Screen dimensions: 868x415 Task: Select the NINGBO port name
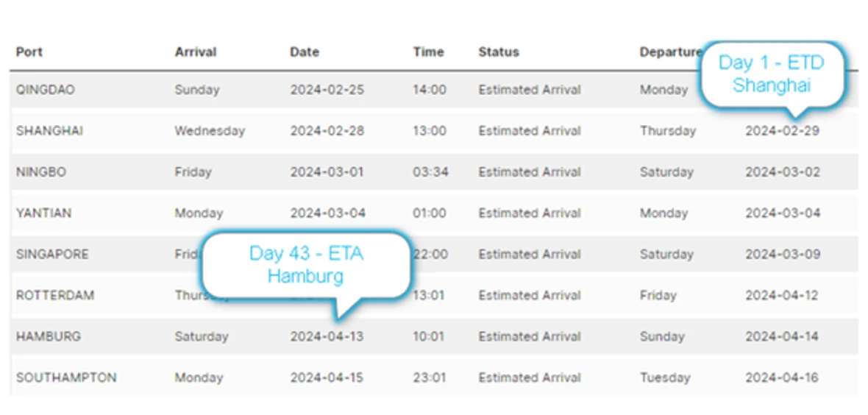(40, 172)
